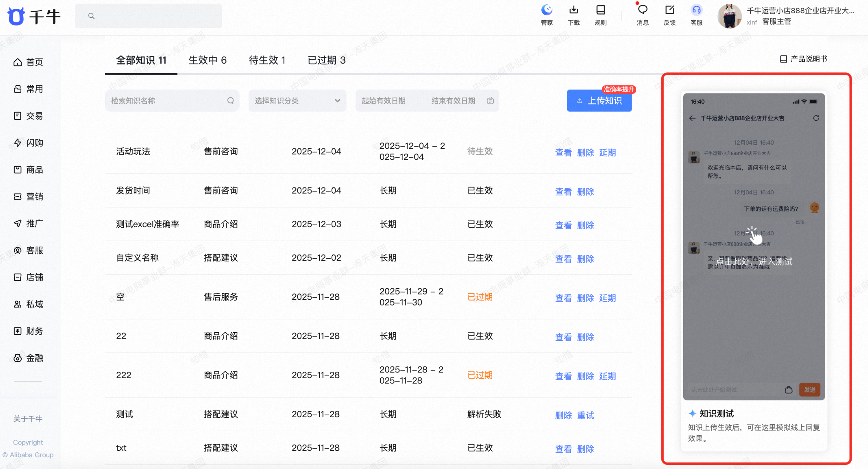Click 查看 for 测试excel准确率 row
Image resolution: width=868 pixels, height=469 pixels.
(x=563, y=225)
